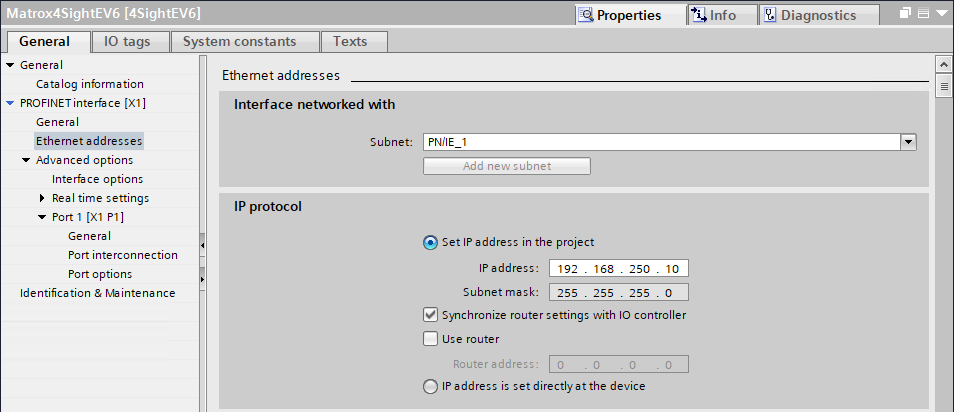Enable the Use router checkbox
The height and width of the screenshot is (412, 954).
pos(431,339)
